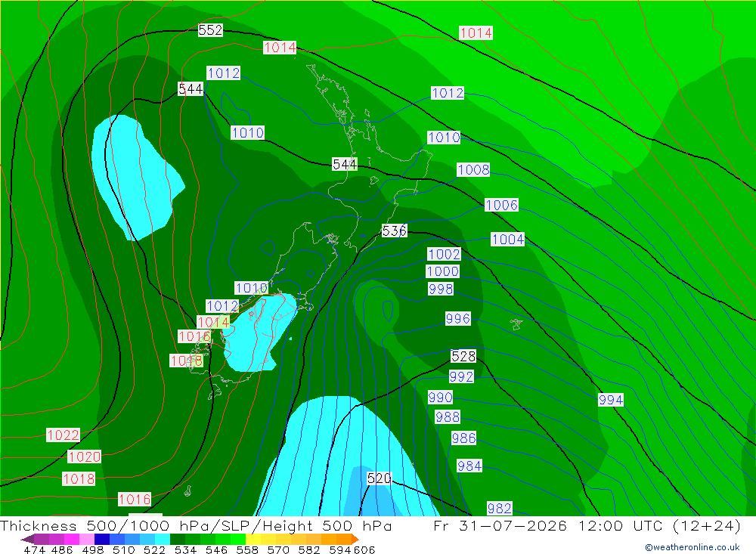Image resolution: width=756 pixels, height=554 pixels.
Task: Click the orange right arrow of legend
Action: (x=355, y=539)
